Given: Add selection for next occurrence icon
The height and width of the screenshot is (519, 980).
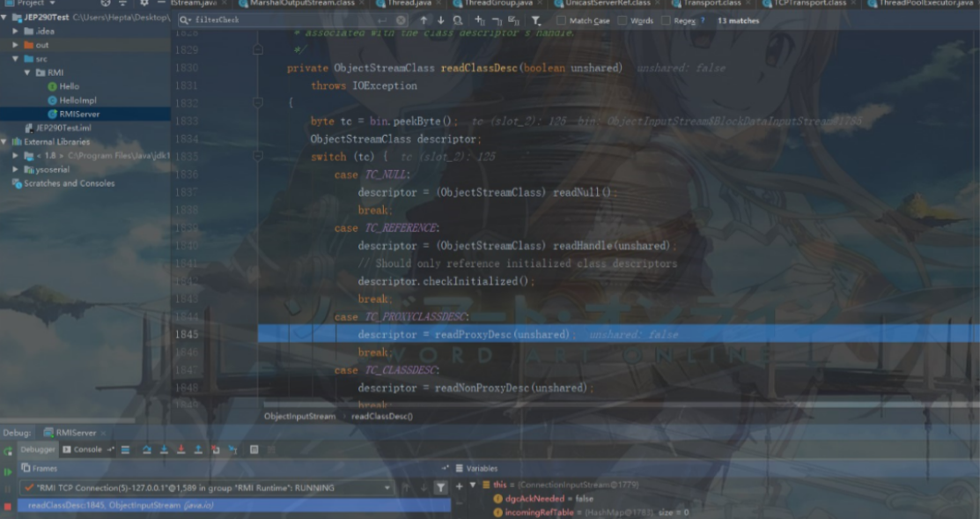Looking at the screenshot, I should point(479,20).
